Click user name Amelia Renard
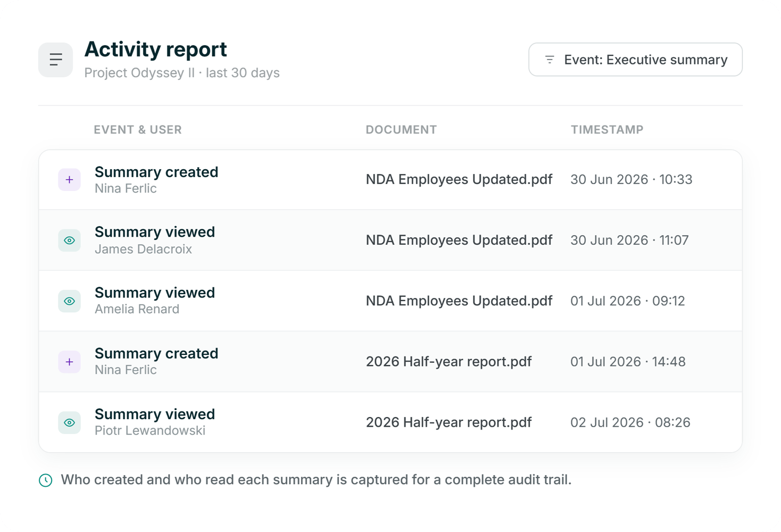Screen dimensions: 781x532 [x=137, y=309]
